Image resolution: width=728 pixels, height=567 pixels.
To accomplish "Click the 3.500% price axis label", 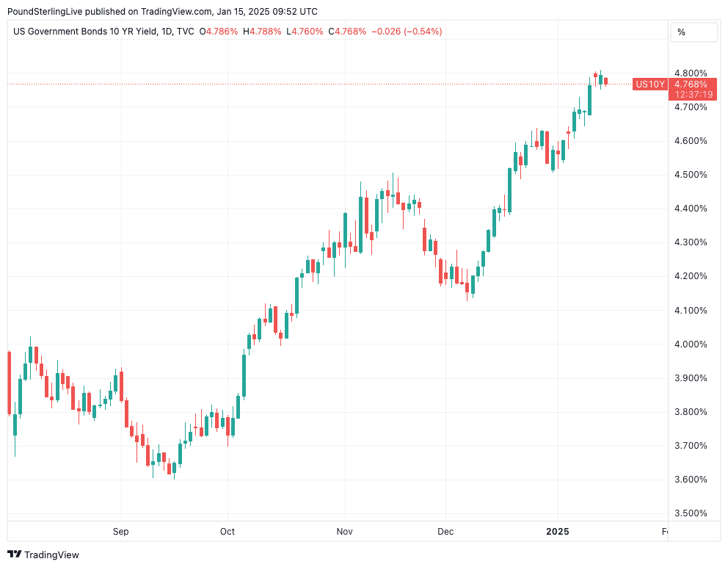I will click(691, 513).
